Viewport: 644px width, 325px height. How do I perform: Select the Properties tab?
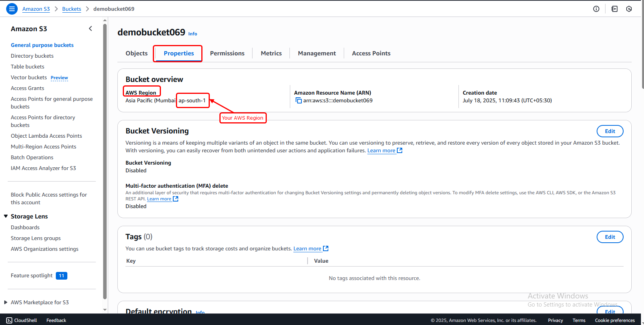[179, 53]
